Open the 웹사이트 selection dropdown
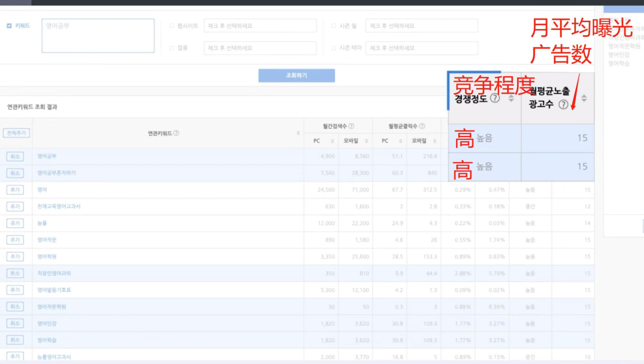Viewport: 644px width, 364px height. coord(260,26)
